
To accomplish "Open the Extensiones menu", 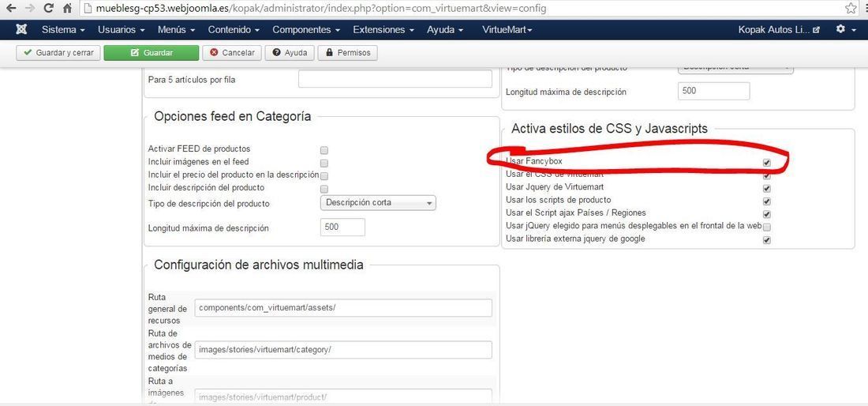I will click(x=383, y=29).
